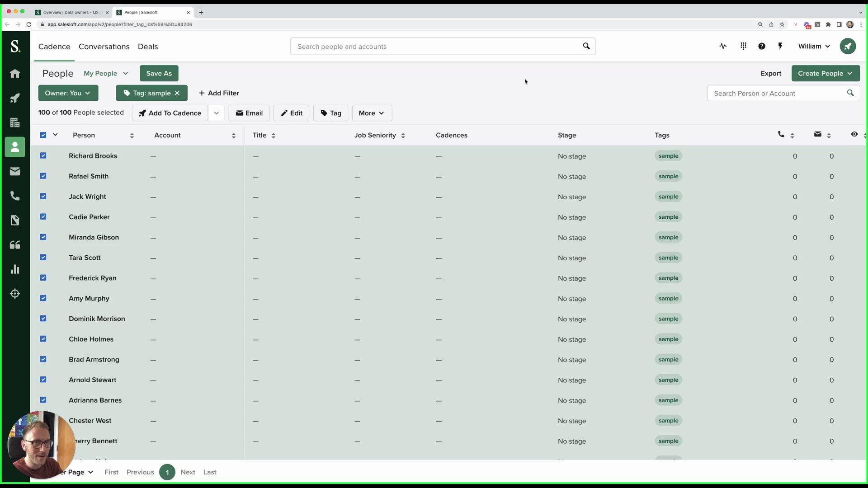Click the Add To Cadence button

pos(170,113)
